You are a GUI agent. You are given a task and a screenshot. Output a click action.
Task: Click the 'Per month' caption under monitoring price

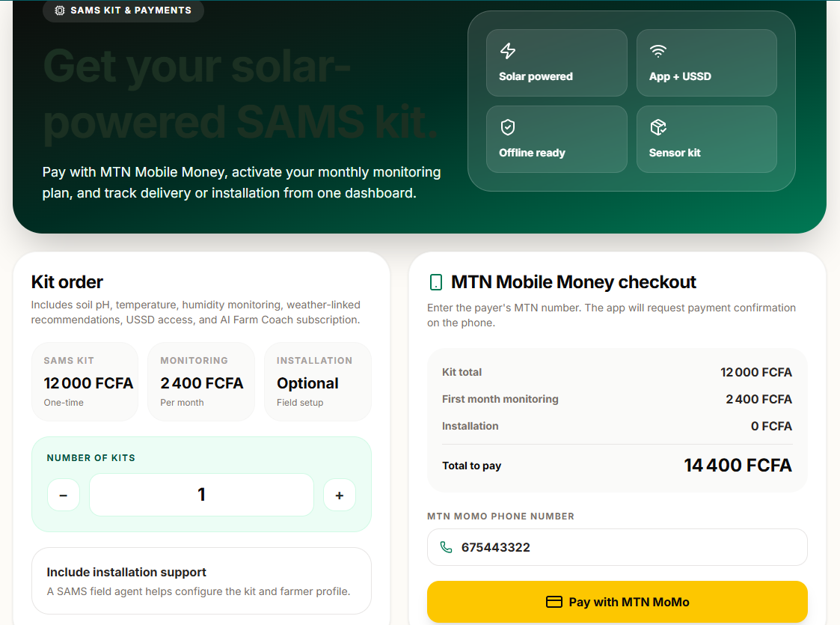point(182,403)
